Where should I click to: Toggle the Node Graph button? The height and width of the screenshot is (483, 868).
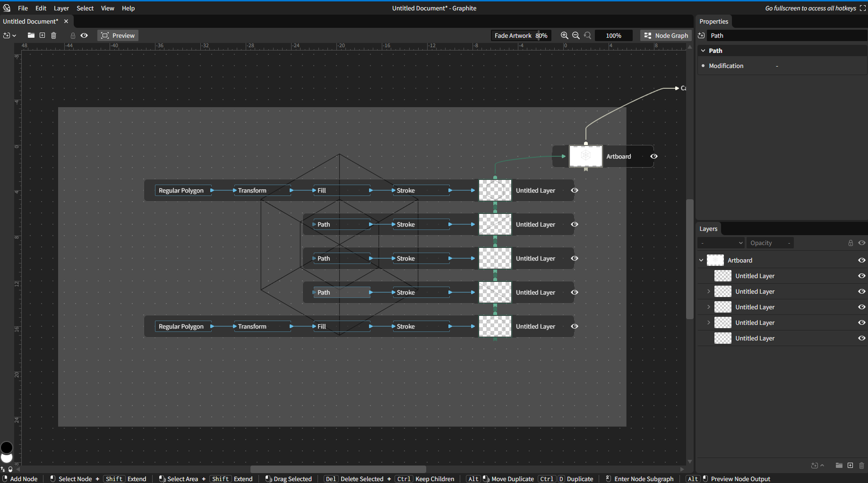click(x=666, y=35)
